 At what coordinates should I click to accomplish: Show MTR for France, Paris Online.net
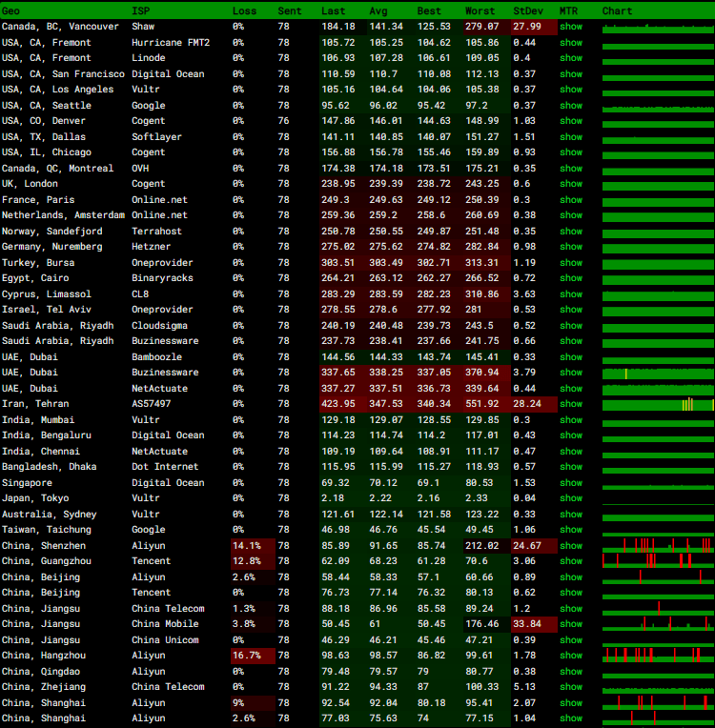pos(571,200)
